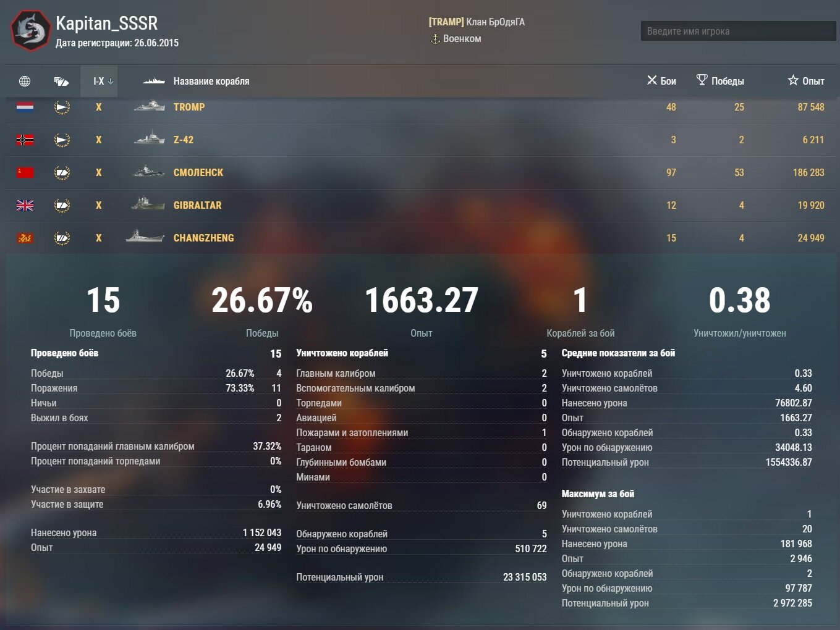Viewport: 840px width, 630px height.
Task: Click victories value 53 for СМОЛЕНСК
Action: click(739, 172)
